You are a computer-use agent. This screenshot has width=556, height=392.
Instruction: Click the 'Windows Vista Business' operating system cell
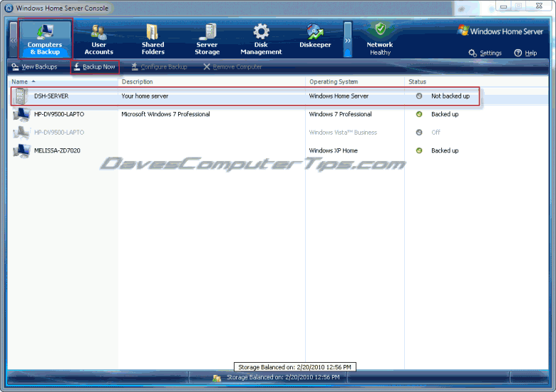[x=343, y=132]
